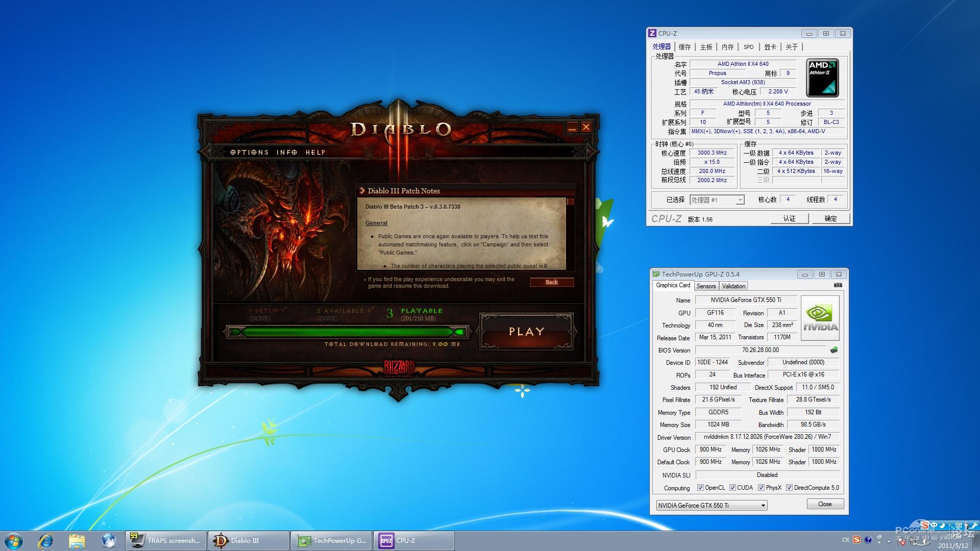Click the 确定 button in CPU-Z

pyautogui.click(x=830, y=218)
